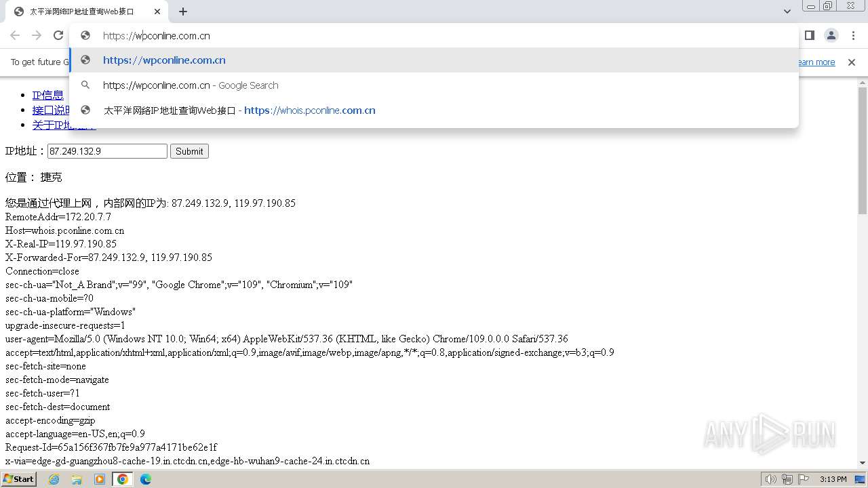Click the scrollbar up arrow
Screen dimensions: 868x488
point(863,82)
